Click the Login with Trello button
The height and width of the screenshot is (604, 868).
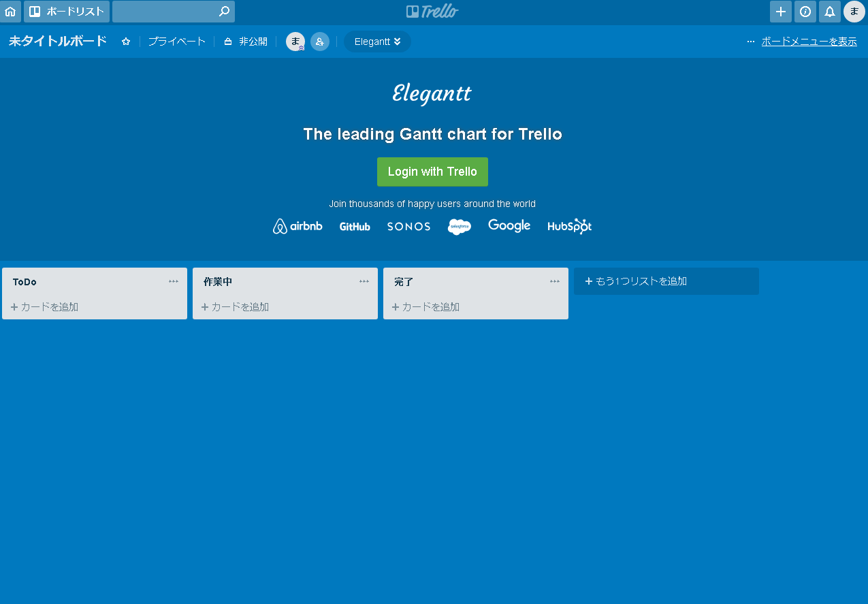click(432, 172)
